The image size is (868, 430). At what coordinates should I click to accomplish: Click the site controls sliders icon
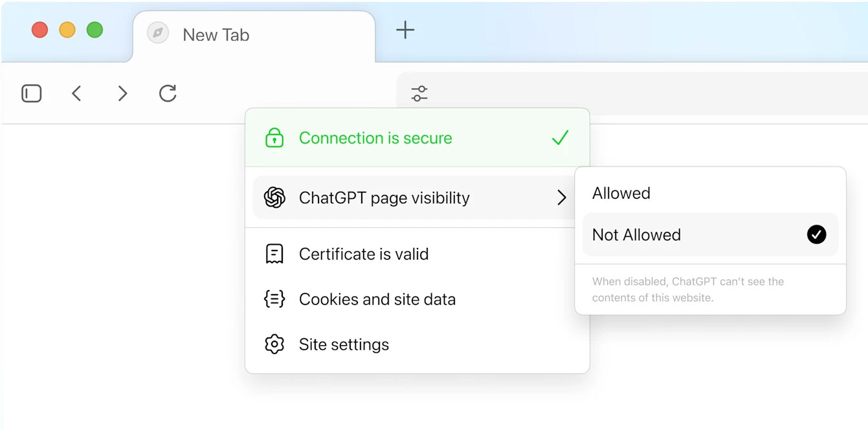point(419,94)
